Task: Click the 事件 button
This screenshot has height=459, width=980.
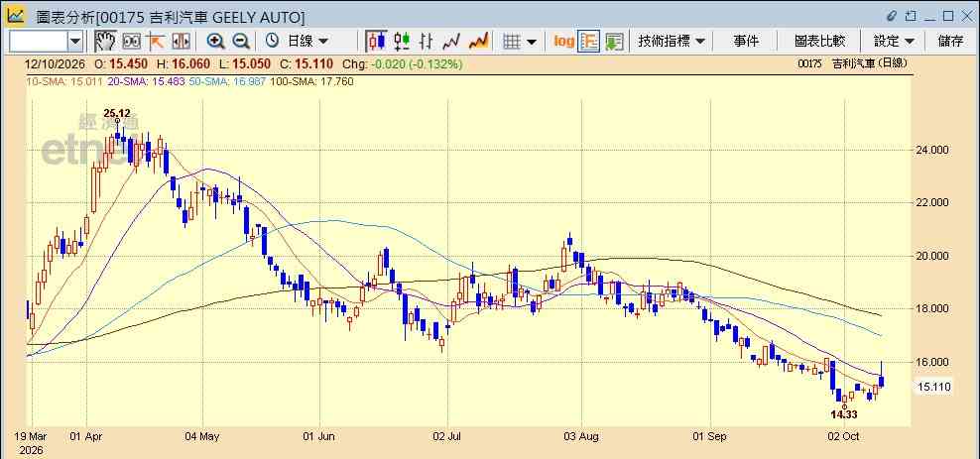Action: [746, 42]
